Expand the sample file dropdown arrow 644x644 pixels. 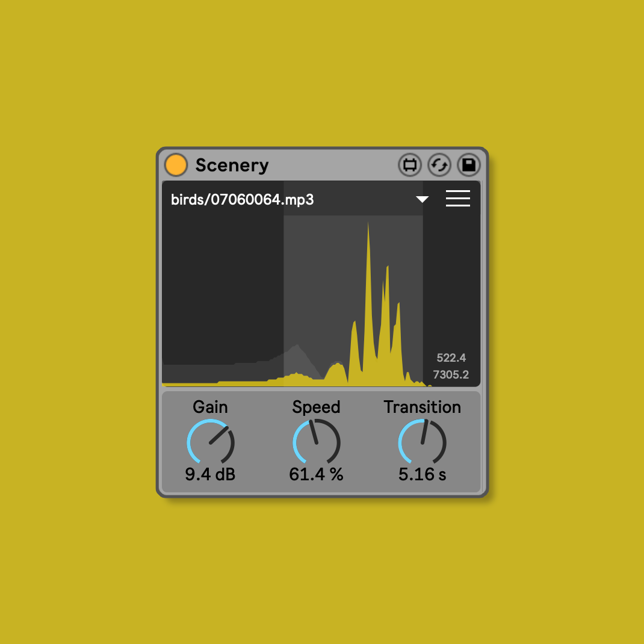(423, 199)
